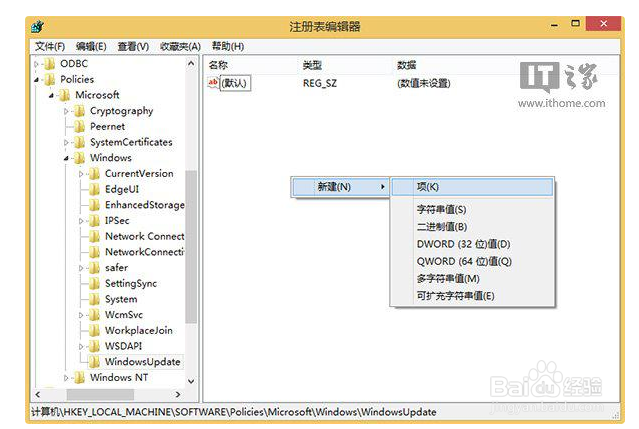The height and width of the screenshot is (429, 639).
Task: Expand the ODBC tree node
Action: [36, 64]
